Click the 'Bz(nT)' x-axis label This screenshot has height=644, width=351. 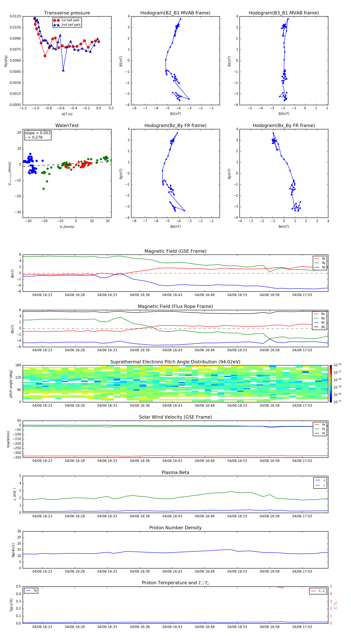coord(175,227)
